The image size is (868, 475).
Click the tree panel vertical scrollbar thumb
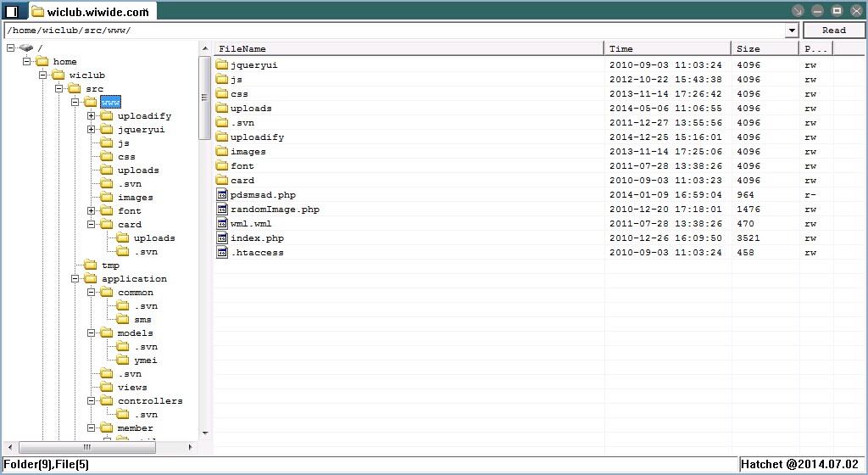[204, 98]
